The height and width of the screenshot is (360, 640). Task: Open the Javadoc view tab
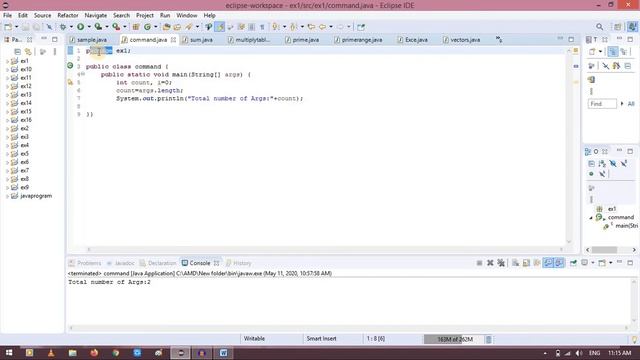point(120,263)
